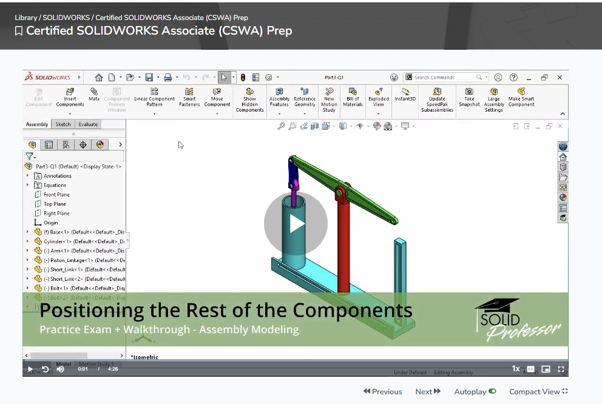Click Make Smart Component
The height and width of the screenshot is (404, 602).
click(x=521, y=98)
